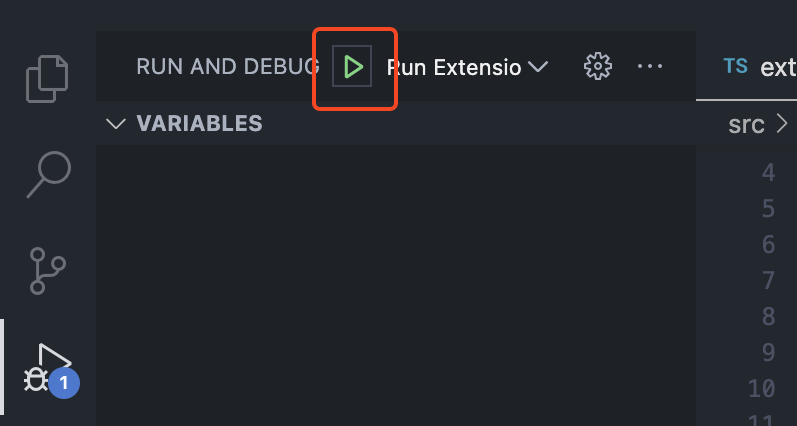
Task: Select the Run and Debug bug icon
Action: 47,367
